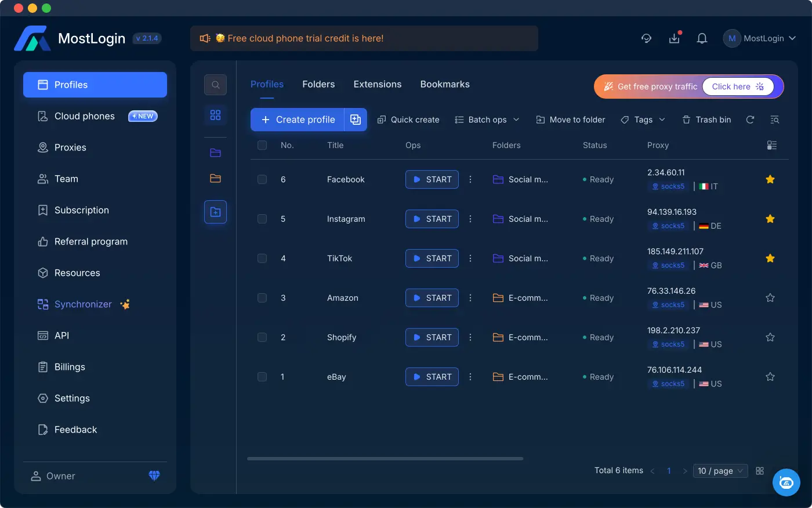This screenshot has height=508, width=812.
Task: Open more options for the Facebook profile
Action: [470, 179]
